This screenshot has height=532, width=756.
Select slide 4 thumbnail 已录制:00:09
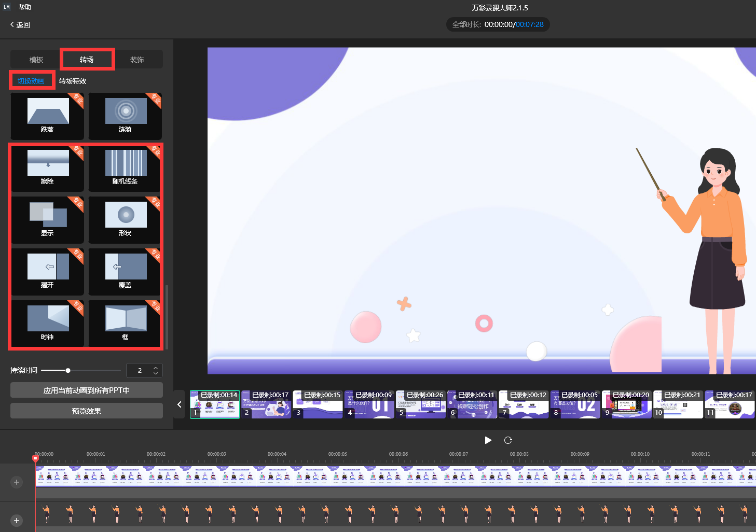(369, 404)
